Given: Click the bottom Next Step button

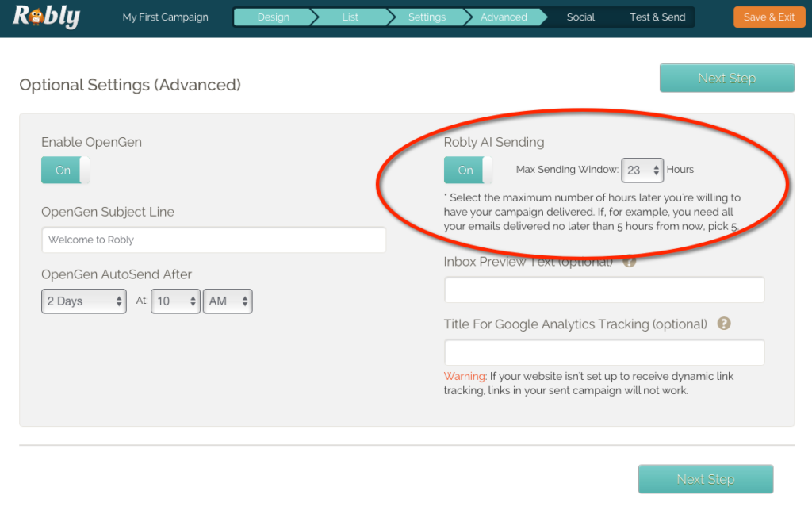Looking at the screenshot, I should pos(705,479).
